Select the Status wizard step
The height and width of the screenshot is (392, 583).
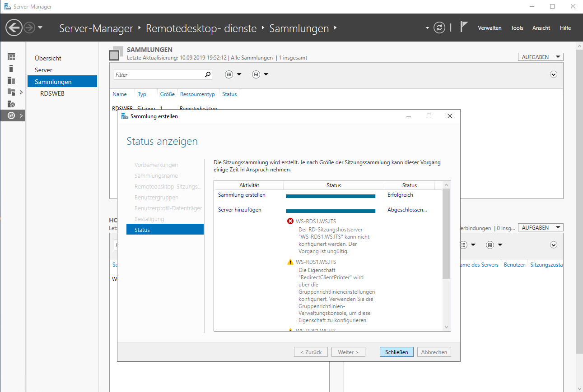[x=165, y=230]
